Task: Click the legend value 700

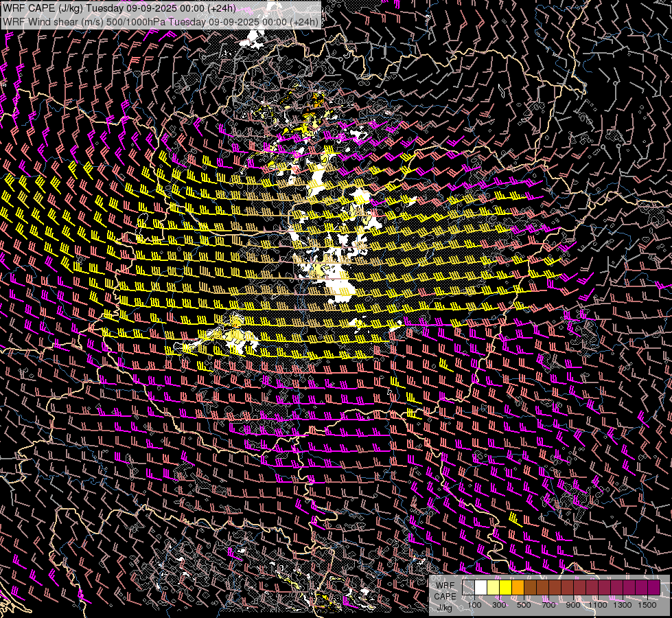Action: coord(548,605)
